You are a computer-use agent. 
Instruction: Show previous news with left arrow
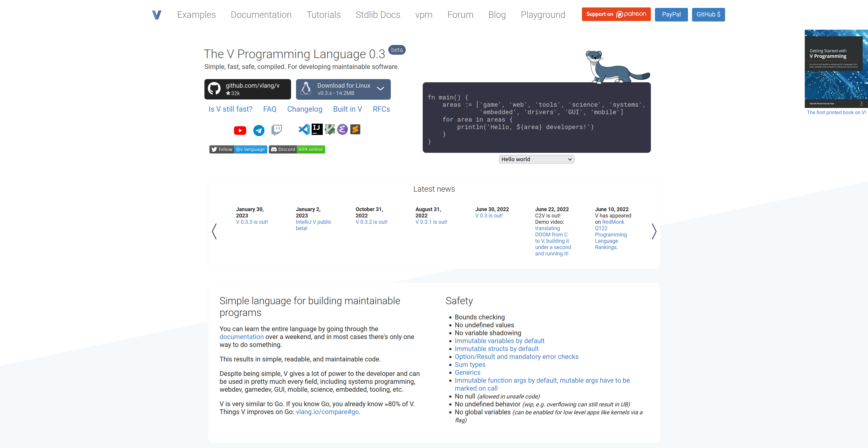coord(214,231)
